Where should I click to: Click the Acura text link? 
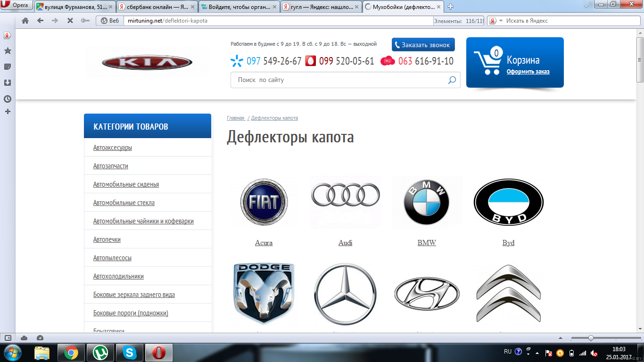(264, 243)
